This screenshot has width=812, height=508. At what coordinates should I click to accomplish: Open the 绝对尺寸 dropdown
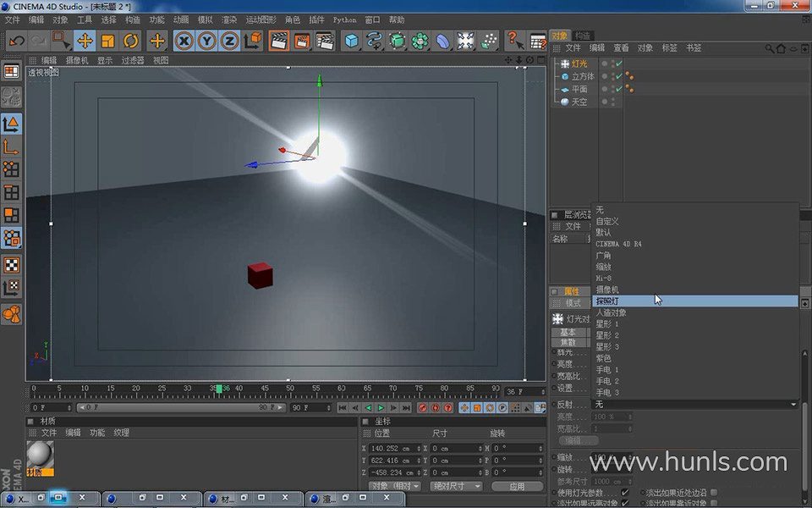456,487
